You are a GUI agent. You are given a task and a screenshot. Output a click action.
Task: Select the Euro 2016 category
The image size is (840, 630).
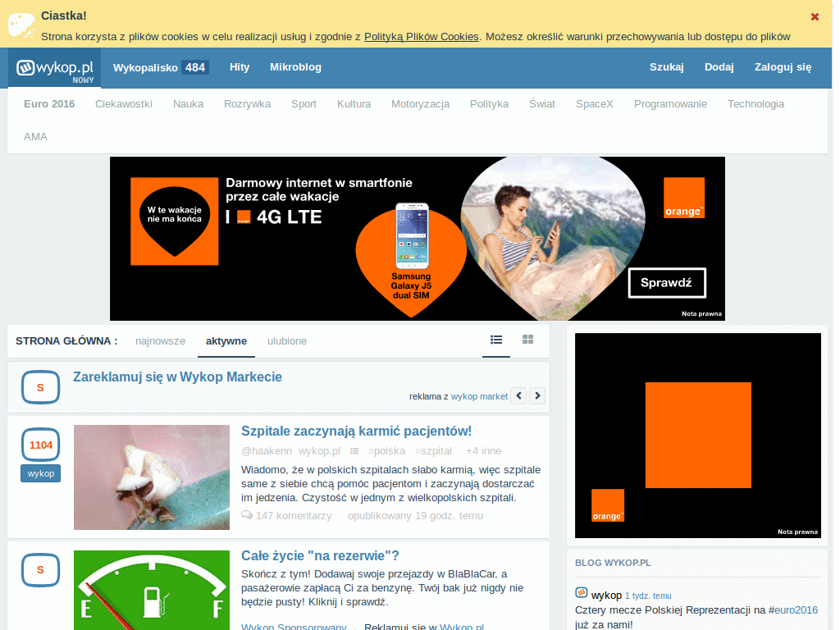click(49, 104)
